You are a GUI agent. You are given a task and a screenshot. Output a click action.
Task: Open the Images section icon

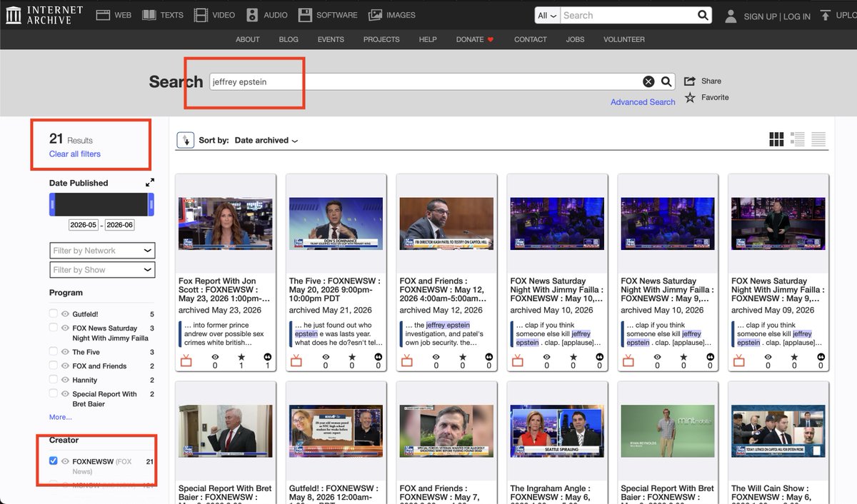pyautogui.click(x=375, y=15)
